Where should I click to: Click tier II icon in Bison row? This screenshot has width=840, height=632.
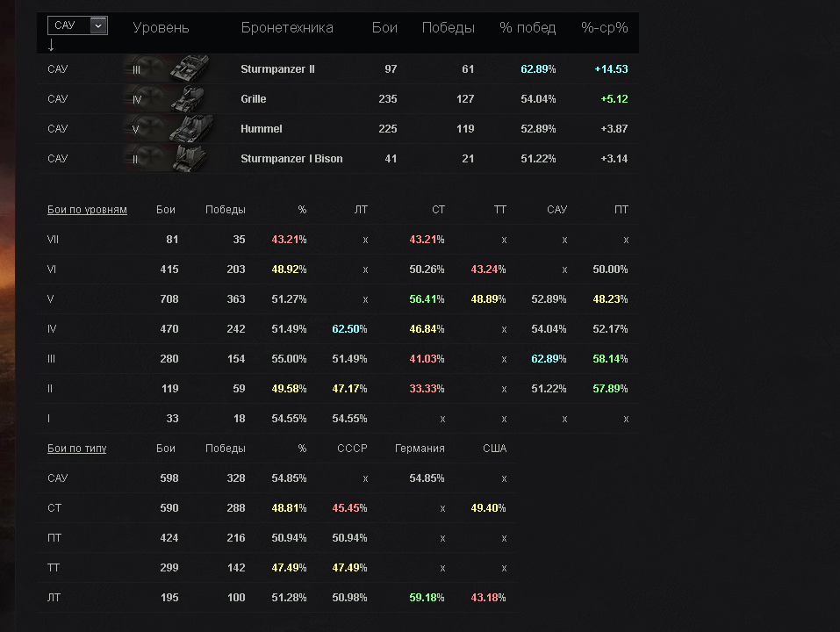point(135,160)
